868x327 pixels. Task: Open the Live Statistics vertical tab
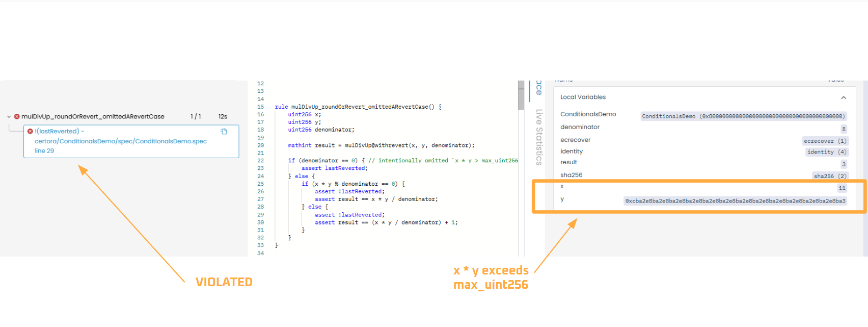[x=538, y=137]
